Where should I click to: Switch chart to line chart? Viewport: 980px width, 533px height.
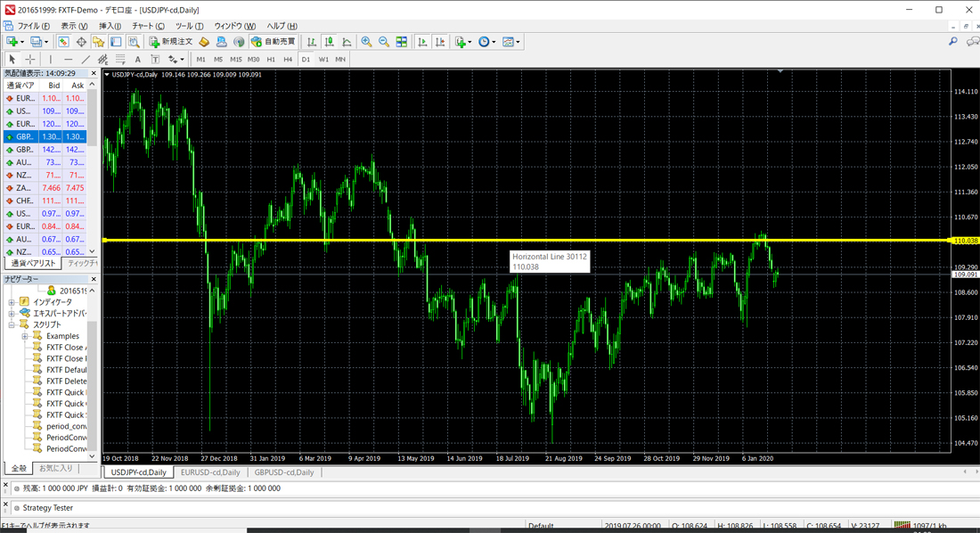[347, 42]
